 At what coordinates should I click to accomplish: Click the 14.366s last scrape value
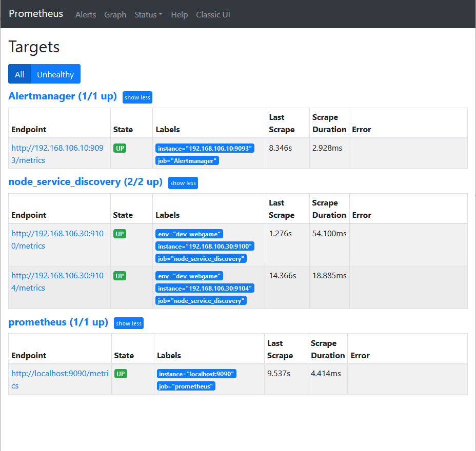[x=282, y=276]
